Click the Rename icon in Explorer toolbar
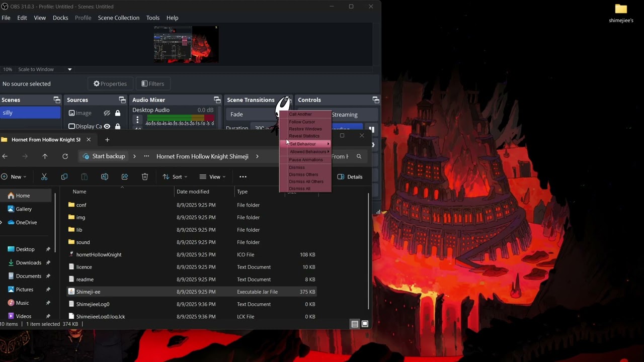Screen dimensions: 644x362 coord(105,176)
